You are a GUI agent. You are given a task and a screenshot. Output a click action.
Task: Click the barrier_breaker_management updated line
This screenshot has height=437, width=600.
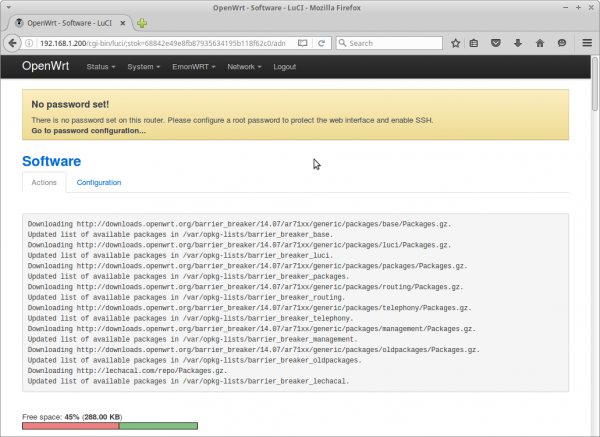pos(192,339)
